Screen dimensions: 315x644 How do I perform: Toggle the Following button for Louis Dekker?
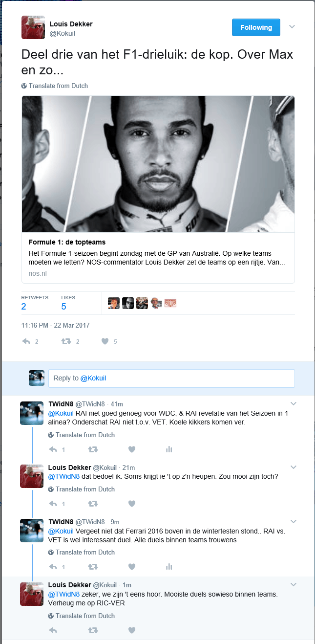(x=256, y=27)
